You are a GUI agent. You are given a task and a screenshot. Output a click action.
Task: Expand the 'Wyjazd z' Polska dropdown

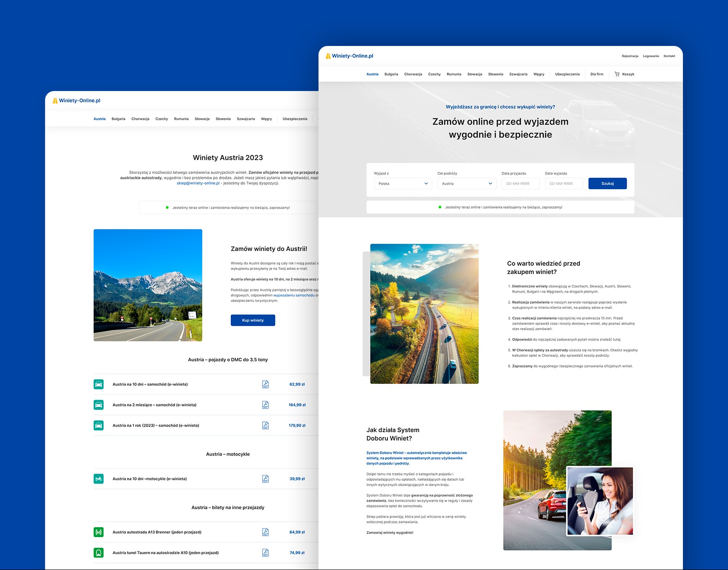(403, 184)
